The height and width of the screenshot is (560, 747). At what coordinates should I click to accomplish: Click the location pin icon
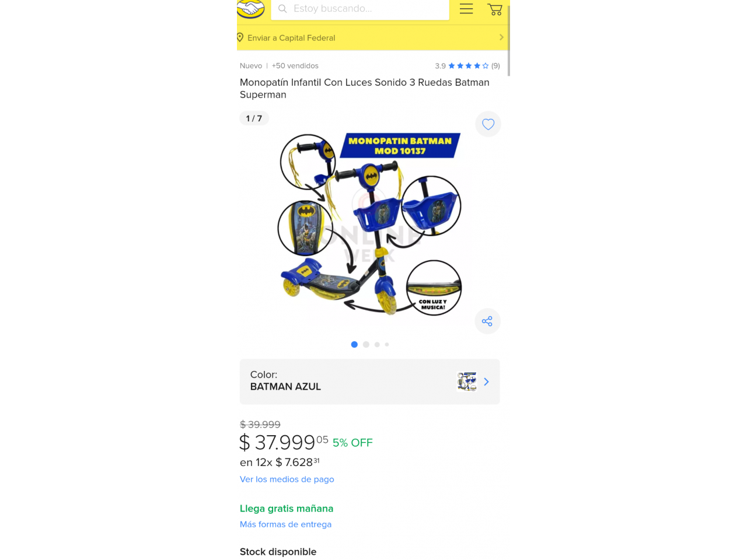pyautogui.click(x=240, y=37)
